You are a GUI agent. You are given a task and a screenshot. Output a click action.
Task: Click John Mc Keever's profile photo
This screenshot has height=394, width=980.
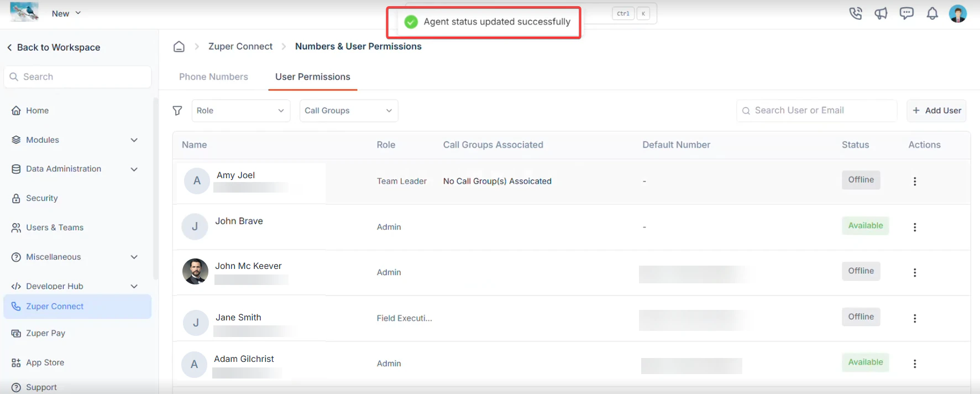point(195,271)
